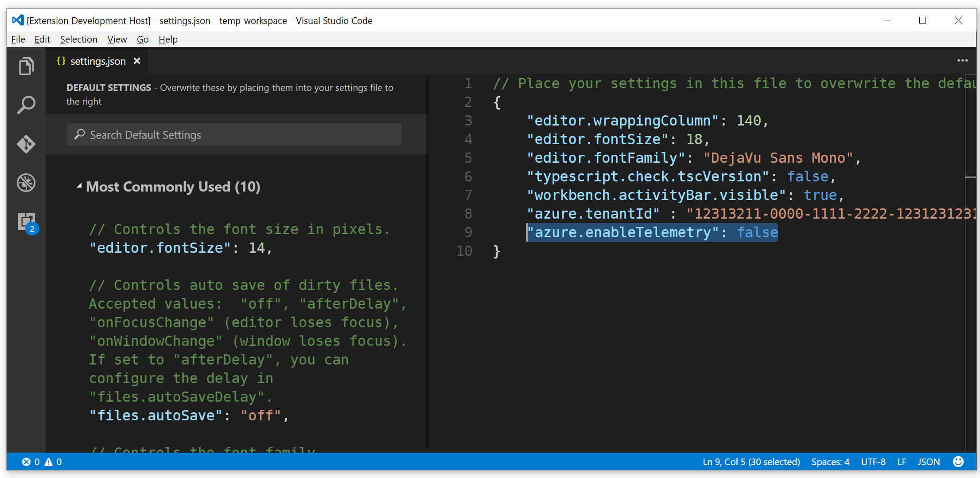Click the selected "azure.enableTelemetry" line
The width and height of the screenshot is (980, 478).
(x=652, y=232)
